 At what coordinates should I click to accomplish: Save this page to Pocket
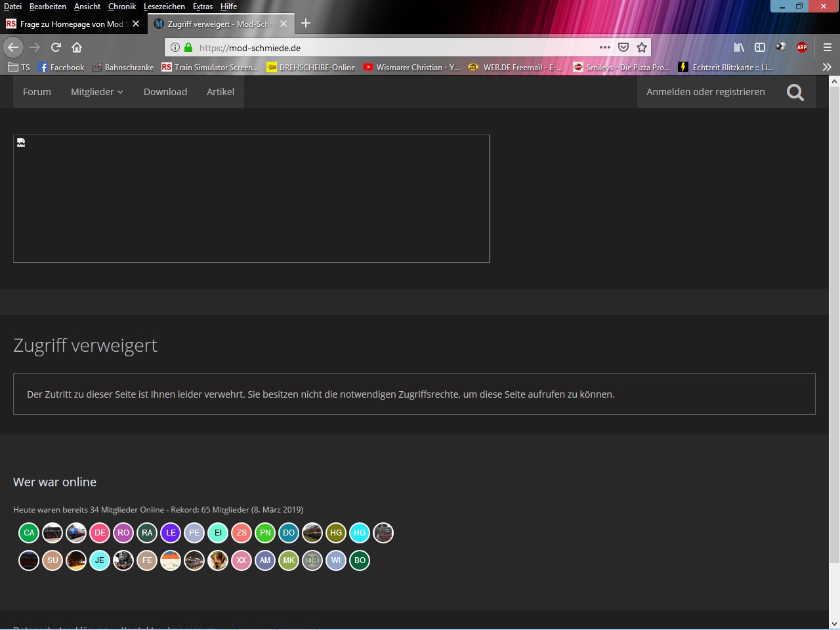point(623,47)
